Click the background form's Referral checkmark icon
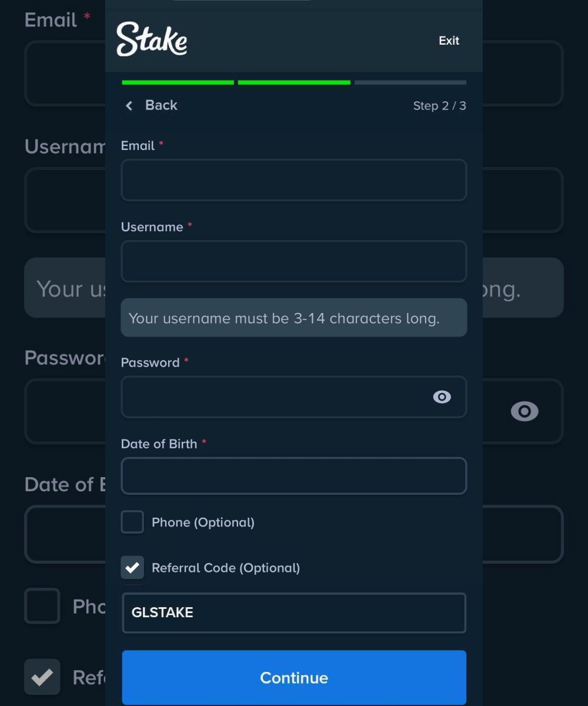Screen dimensions: 588x706 tap(42, 677)
